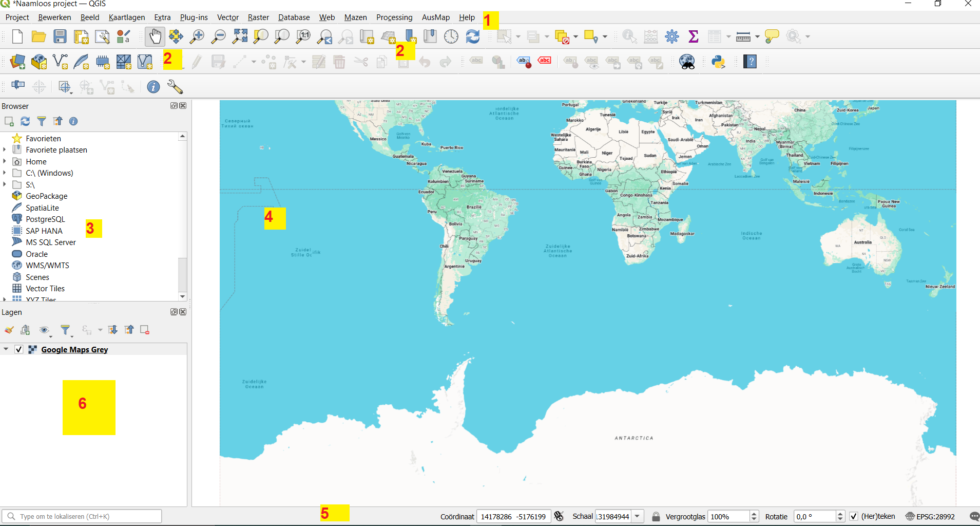Viewport: 980px width, 526px height.
Task: Toggle the (Her)teken render checkbox
Action: [853, 517]
